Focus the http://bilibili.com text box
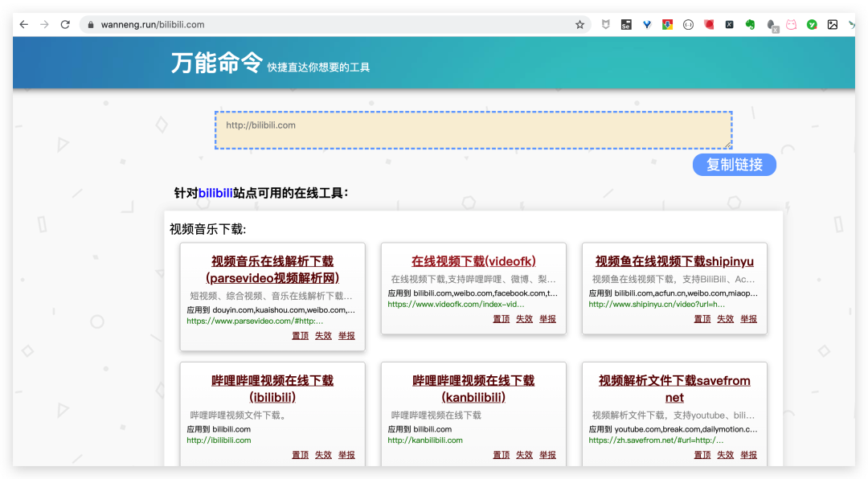868x479 pixels. pos(473,130)
